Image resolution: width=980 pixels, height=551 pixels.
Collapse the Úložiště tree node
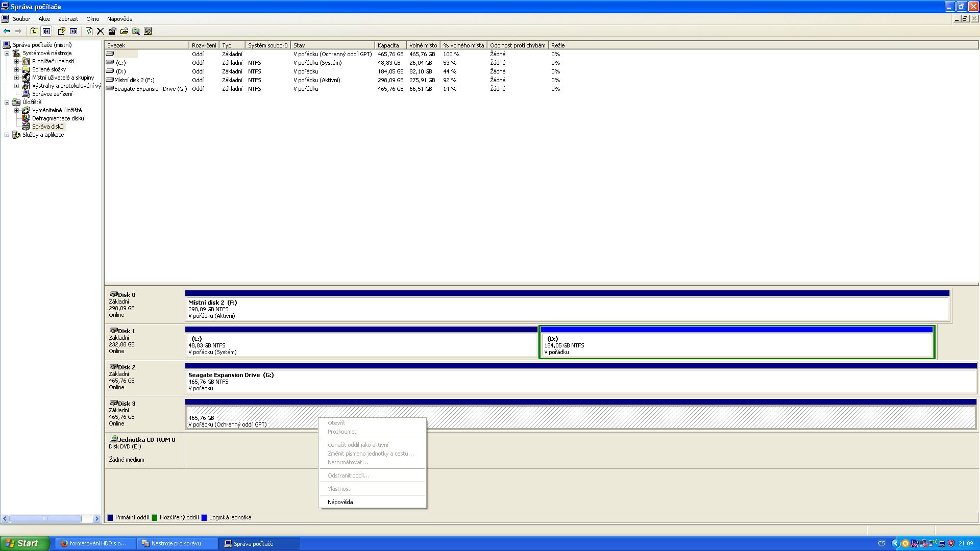click(x=7, y=102)
